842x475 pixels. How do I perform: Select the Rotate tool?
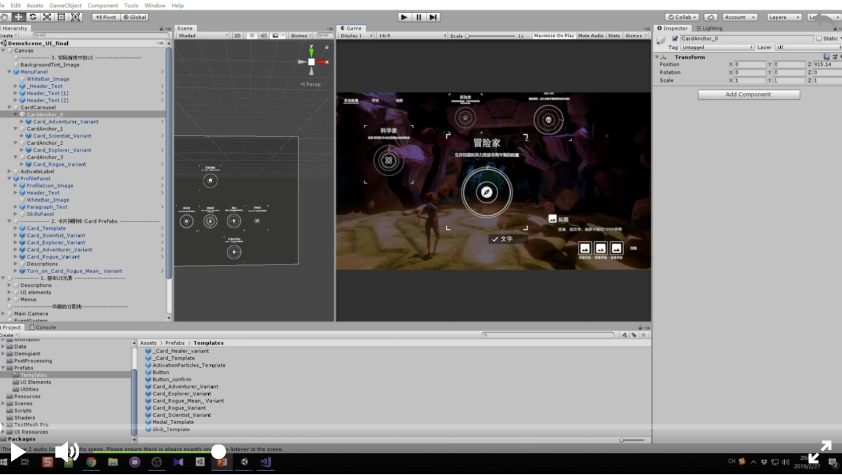33,17
